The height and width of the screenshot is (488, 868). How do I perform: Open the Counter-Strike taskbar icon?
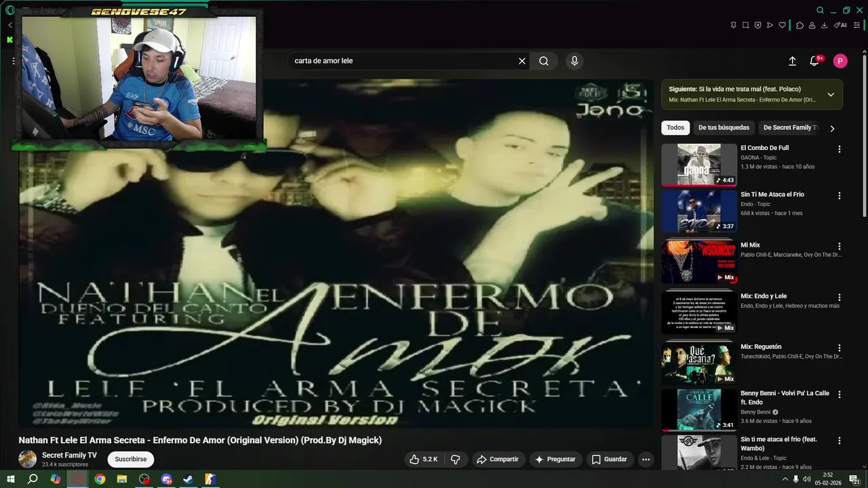211,479
